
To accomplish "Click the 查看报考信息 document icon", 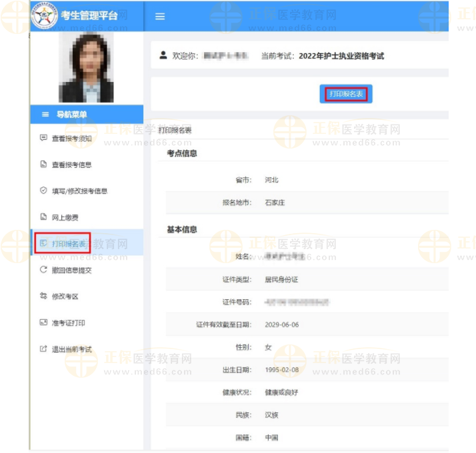I will coord(44,165).
